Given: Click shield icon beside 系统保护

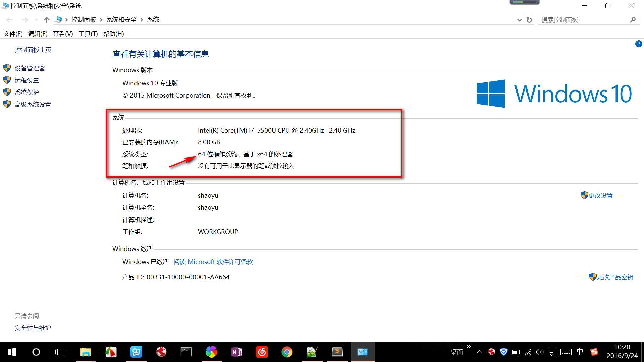Looking at the screenshot, I should coord(7,92).
